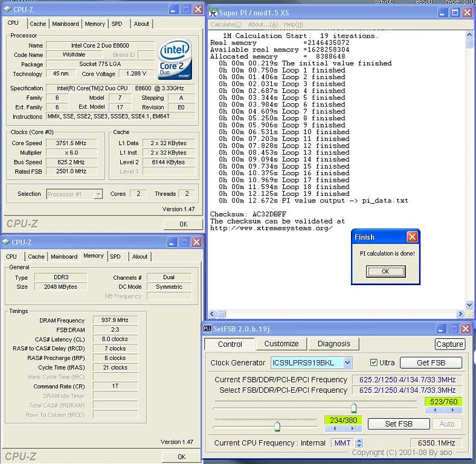476x464 pixels.
Task: Close the top CPU-Z window
Action: point(198,10)
